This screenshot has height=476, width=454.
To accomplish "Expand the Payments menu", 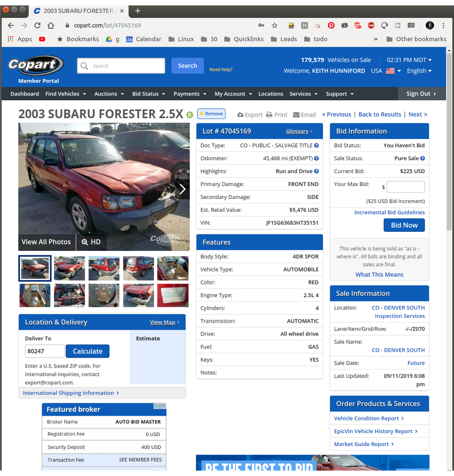I will pyautogui.click(x=190, y=94).
